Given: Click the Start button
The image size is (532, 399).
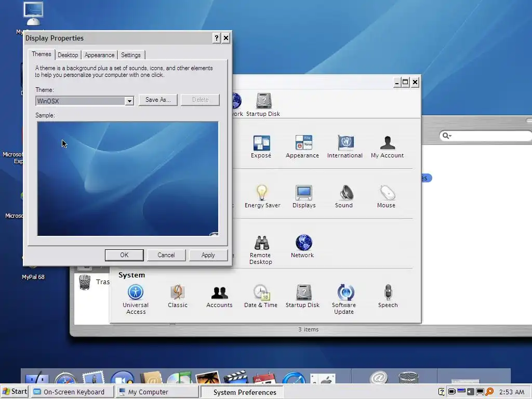Looking at the screenshot, I should click(x=15, y=392).
